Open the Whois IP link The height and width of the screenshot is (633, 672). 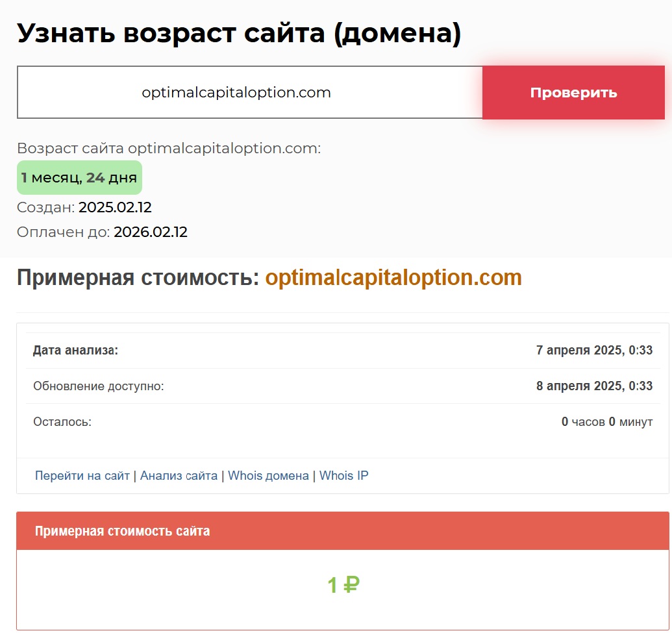pos(343,476)
